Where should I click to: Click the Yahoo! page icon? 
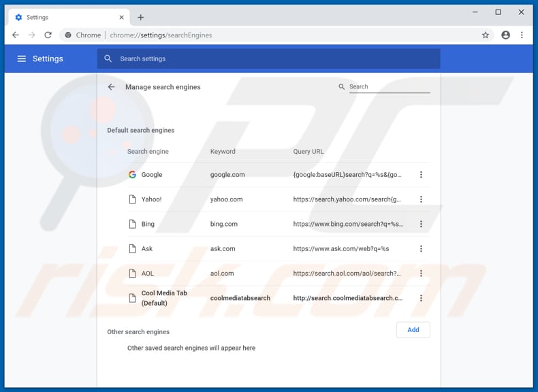pos(132,199)
